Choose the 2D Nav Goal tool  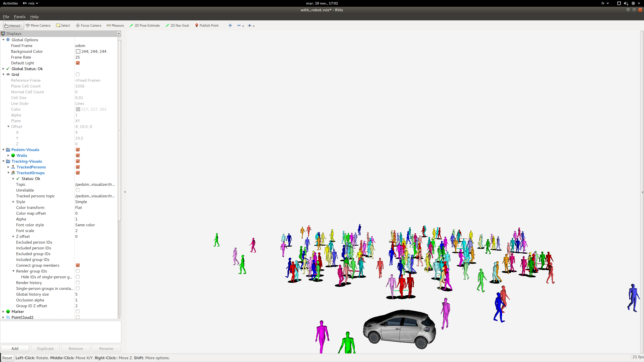(177, 25)
